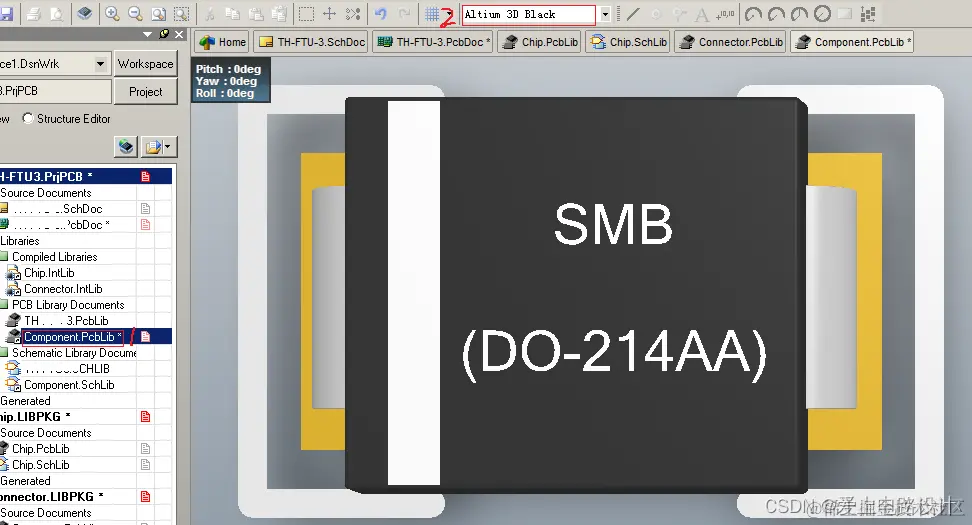Click the Zoom Out magnifier icon
The height and width of the screenshot is (525, 972).
(135, 14)
